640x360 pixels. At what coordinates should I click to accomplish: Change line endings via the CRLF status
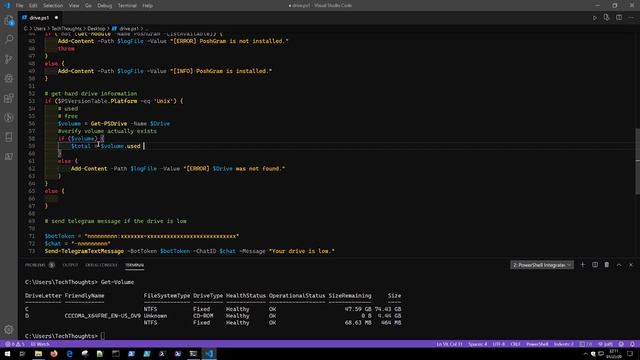(x=515, y=344)
